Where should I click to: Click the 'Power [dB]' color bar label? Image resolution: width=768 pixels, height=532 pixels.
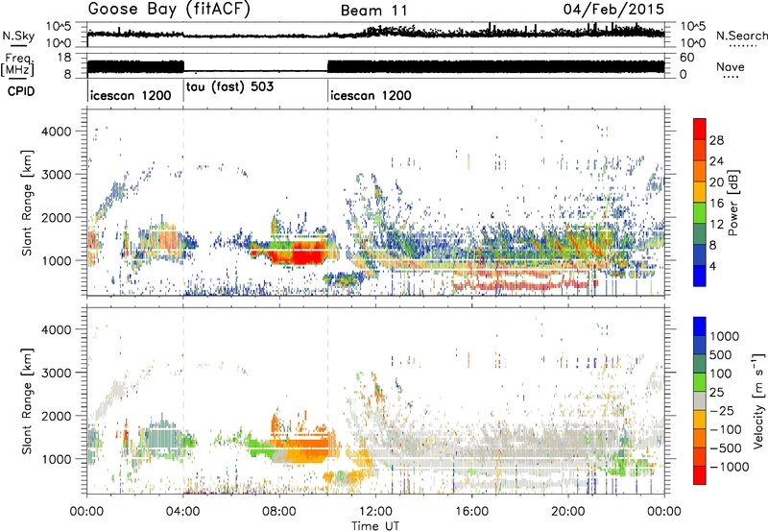pyautogui.click(x=732, y=203)
